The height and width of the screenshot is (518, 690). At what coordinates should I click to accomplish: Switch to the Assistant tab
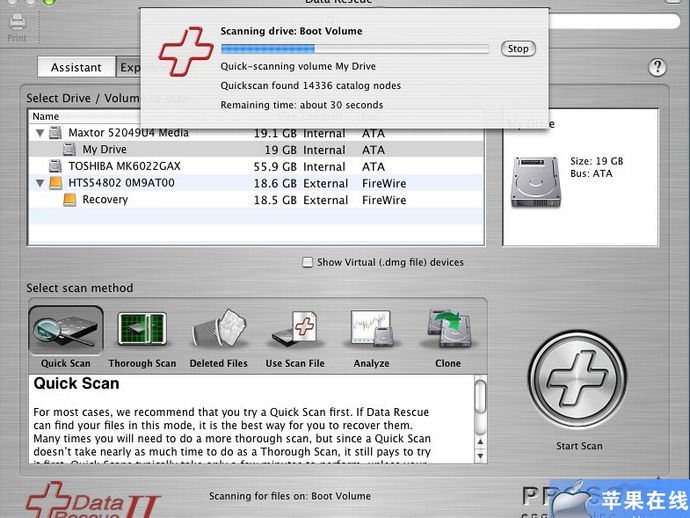76,67
